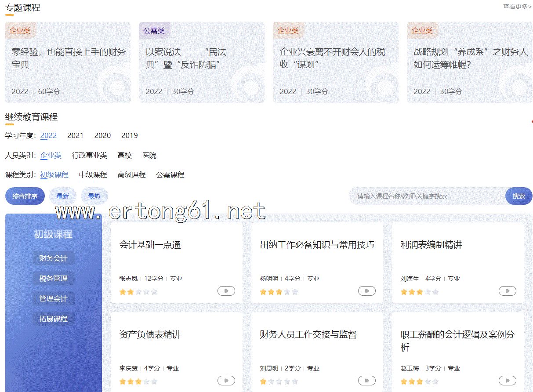Open the 拓展课程 sidebar category

click(53, 319)
